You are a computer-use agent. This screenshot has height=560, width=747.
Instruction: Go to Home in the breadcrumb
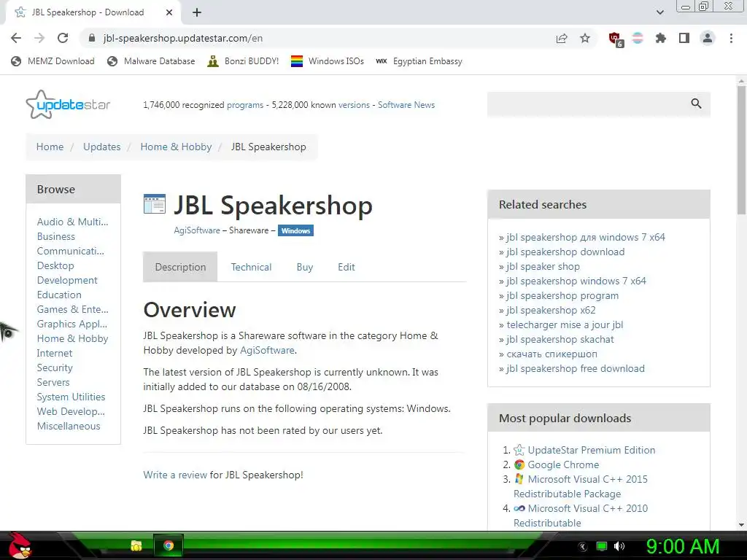tap(50, 147)
